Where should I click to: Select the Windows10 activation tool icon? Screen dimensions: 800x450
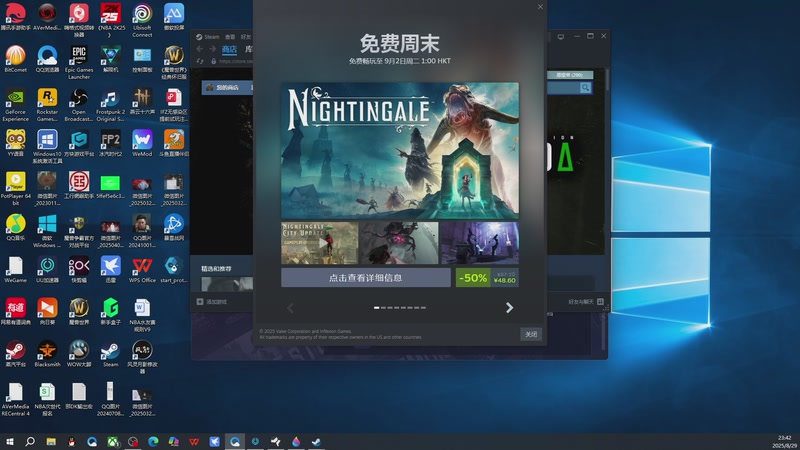click(x=47, y=146)
